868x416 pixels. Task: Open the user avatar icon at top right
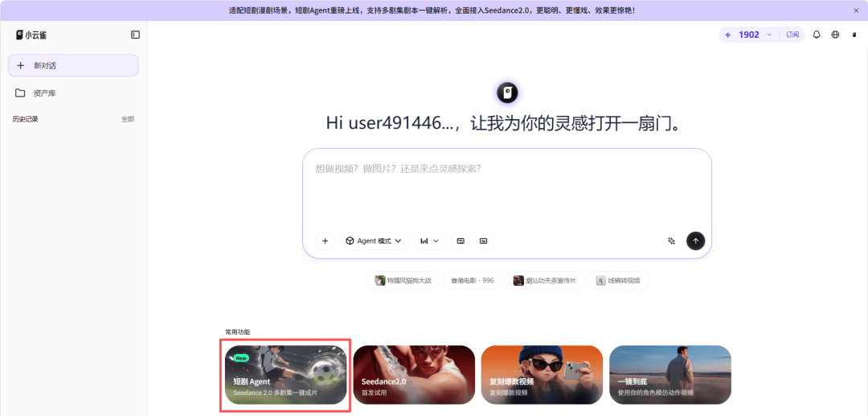tap(854, 35)
